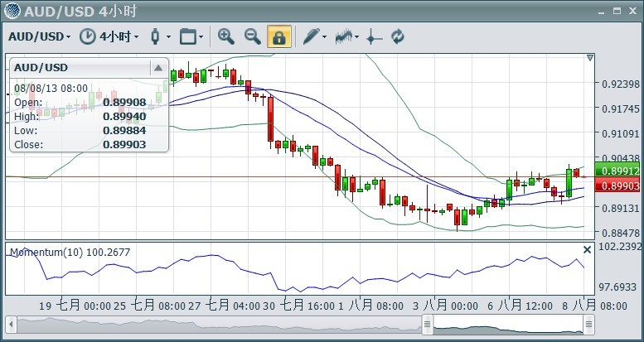Zoom out with the magnifier minus icon
Image resolution: width=644 pixels, height=342 pixels.
point(253,36)
